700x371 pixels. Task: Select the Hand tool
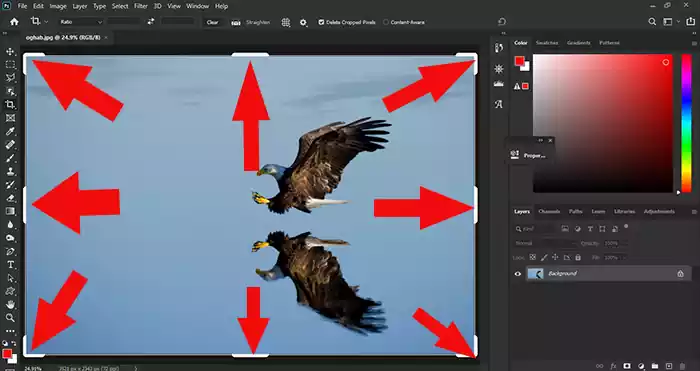coord(10,304)
